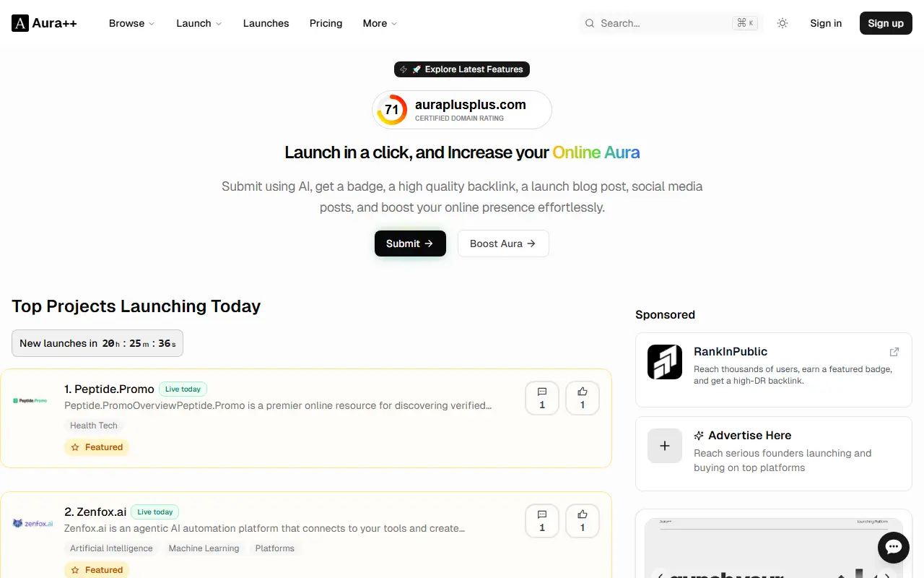Click auraplusplus.com domain text

tap(471, 105)
